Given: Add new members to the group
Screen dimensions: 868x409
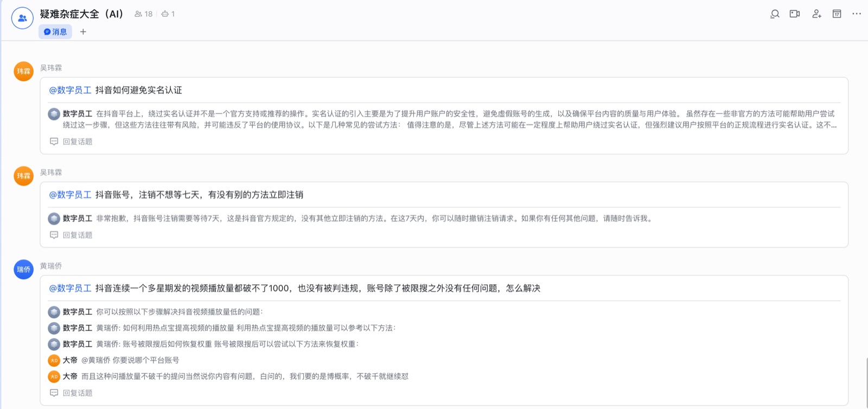Looking at the screenshot, I should 816,14.
